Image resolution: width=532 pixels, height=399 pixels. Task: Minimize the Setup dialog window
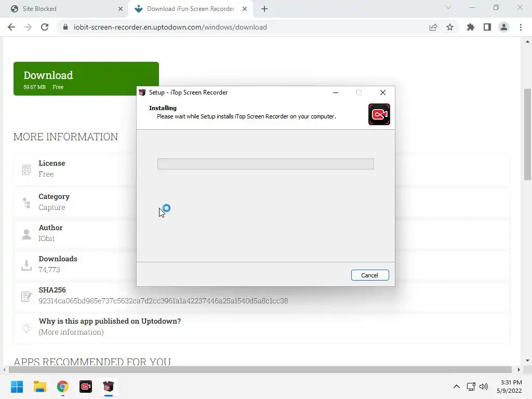[x=336, y=92]
